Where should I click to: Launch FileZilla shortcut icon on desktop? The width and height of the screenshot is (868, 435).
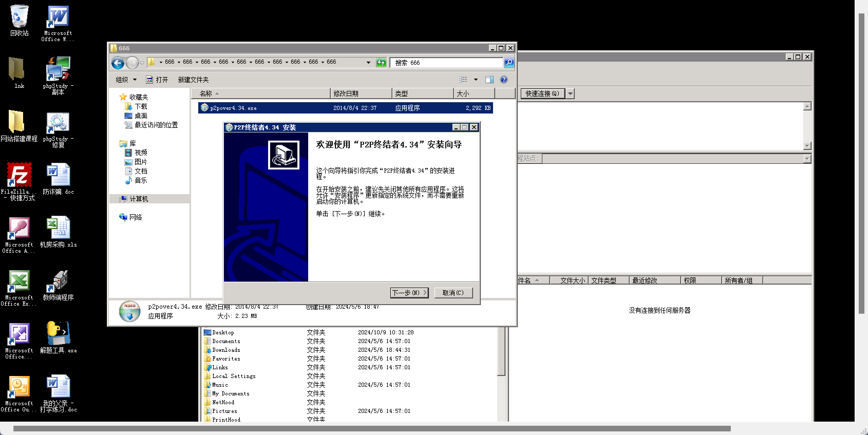(x=19, y=181)
